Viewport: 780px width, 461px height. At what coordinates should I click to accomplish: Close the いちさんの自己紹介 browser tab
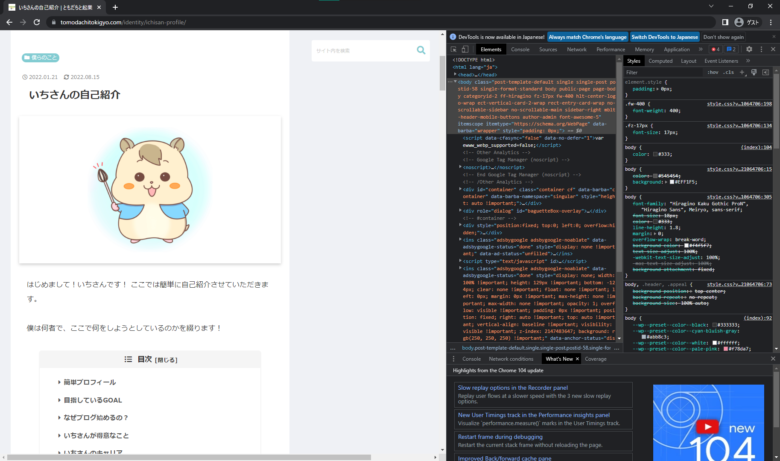click(x=99, y=7)
